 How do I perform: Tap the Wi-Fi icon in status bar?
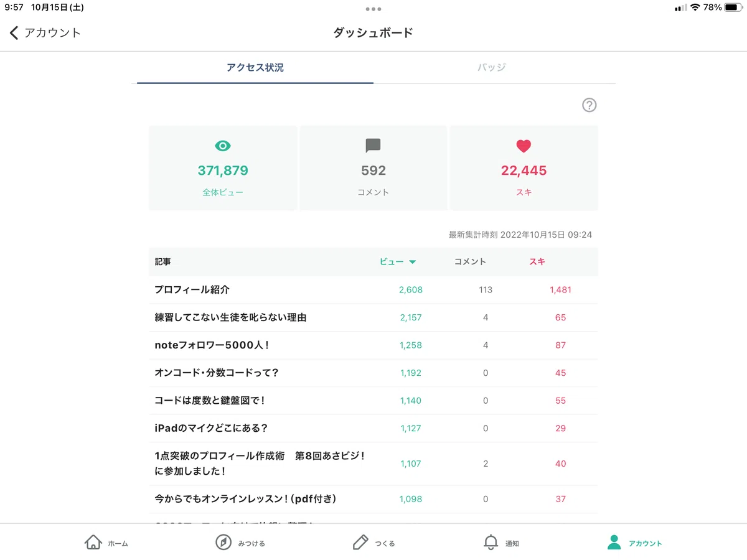[695, 7]
